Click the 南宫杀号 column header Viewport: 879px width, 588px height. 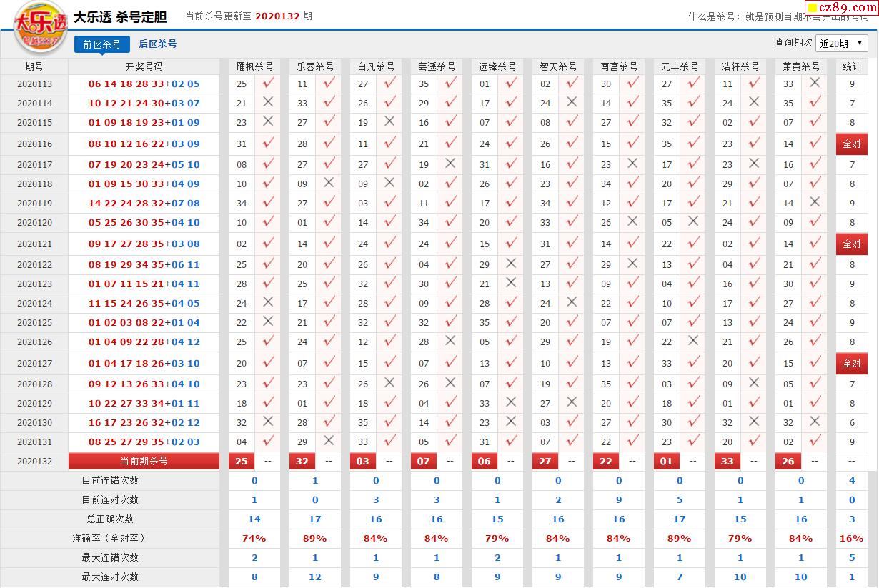619,66
